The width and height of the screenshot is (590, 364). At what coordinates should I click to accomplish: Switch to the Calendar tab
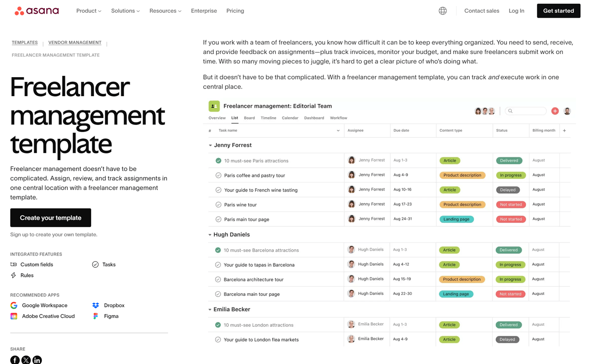tap(290, 118)
